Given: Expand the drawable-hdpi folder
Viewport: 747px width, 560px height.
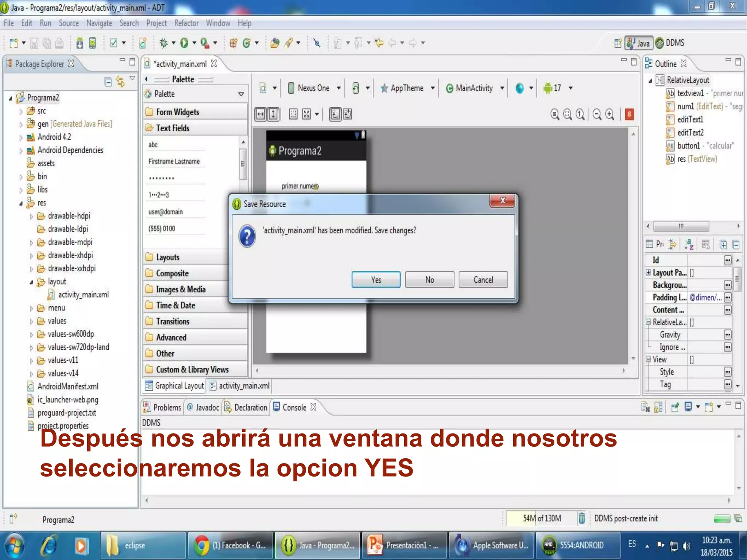Looking at the screenshot, I should 31,216.
